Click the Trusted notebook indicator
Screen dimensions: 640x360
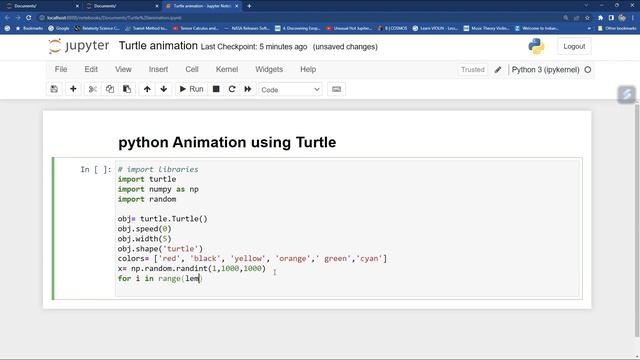473,70
